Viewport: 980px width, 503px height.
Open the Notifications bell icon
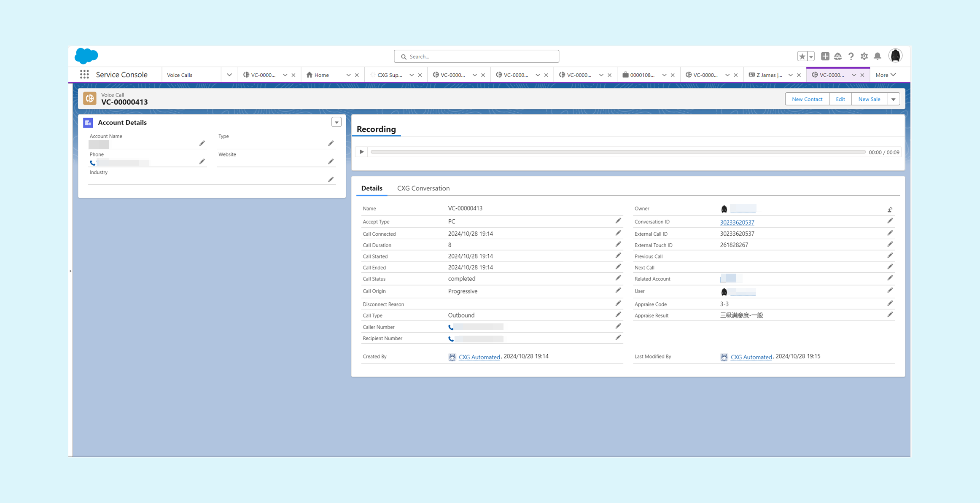(878, 56)
